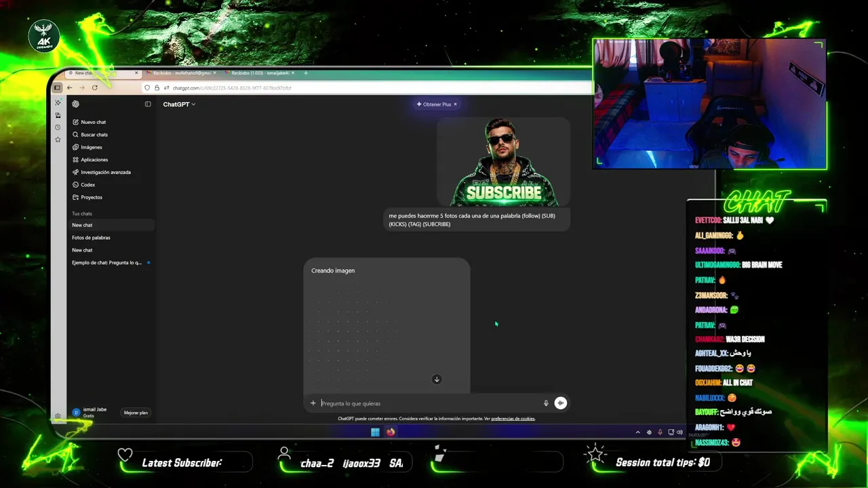Screen dimensions: 868x488
Task: Collapse the ChatGPT sidebar panel
Action: tap(148, 104)
